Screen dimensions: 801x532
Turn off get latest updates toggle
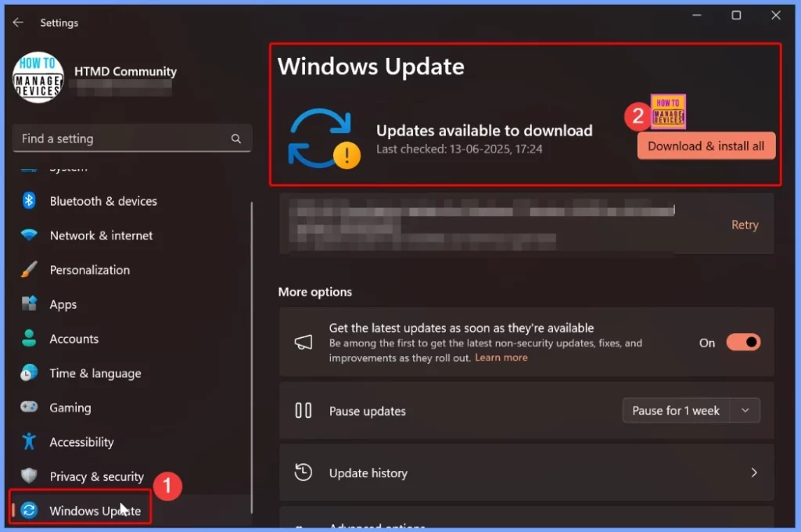click(x=743, y=343)
